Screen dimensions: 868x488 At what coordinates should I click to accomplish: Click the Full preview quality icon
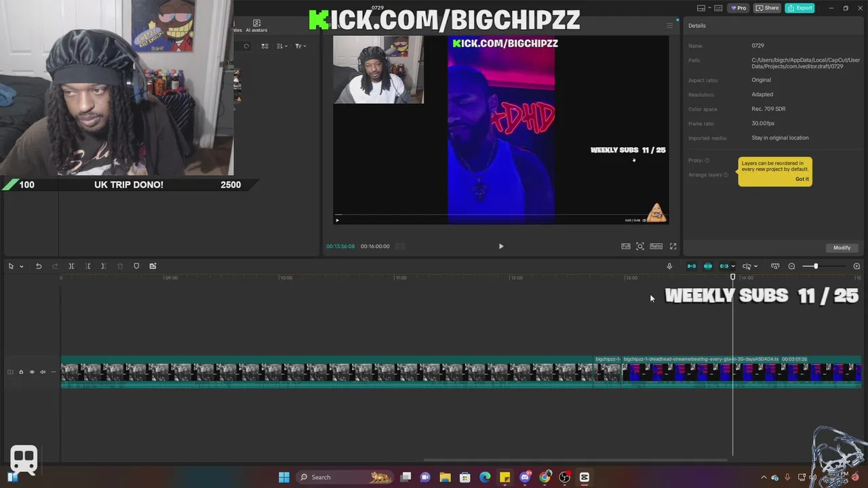[626, 247]
